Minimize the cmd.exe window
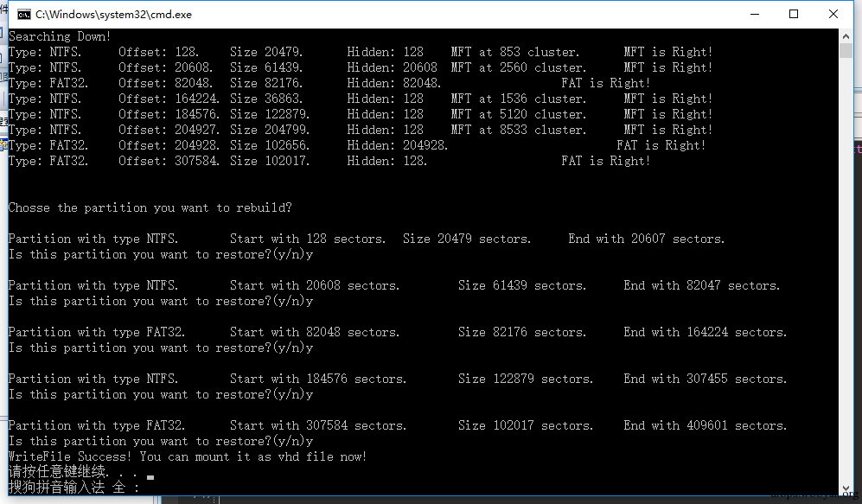Viewport: 862px width, 504px height. point(754,14)
